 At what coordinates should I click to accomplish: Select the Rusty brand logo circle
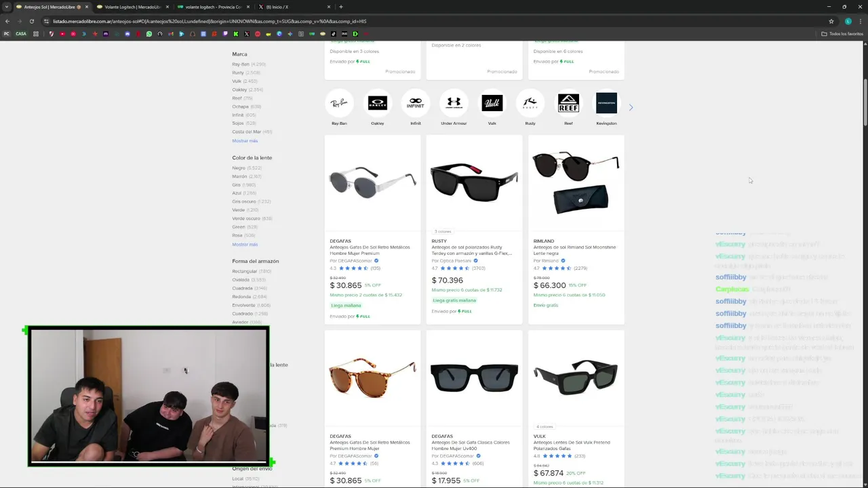[x=530, y=103]
